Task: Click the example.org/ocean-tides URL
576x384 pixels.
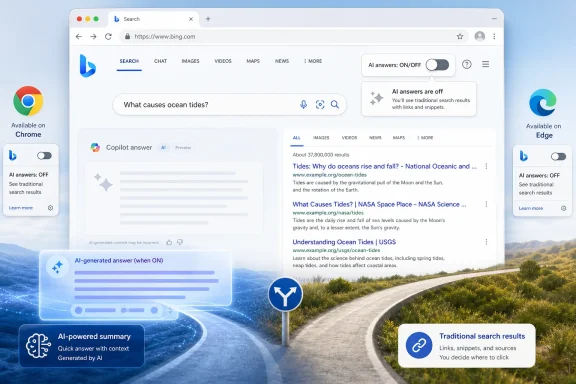Action: click(330, 175)
